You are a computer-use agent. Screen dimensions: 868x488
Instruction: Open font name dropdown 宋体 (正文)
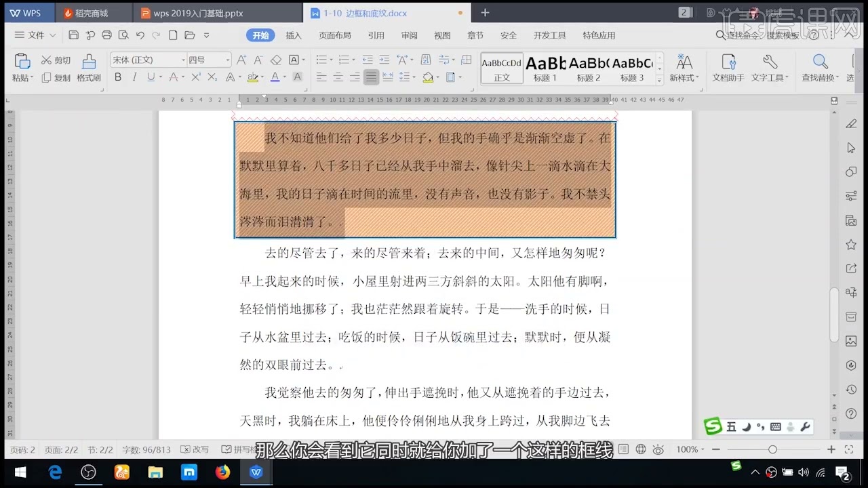183,60
